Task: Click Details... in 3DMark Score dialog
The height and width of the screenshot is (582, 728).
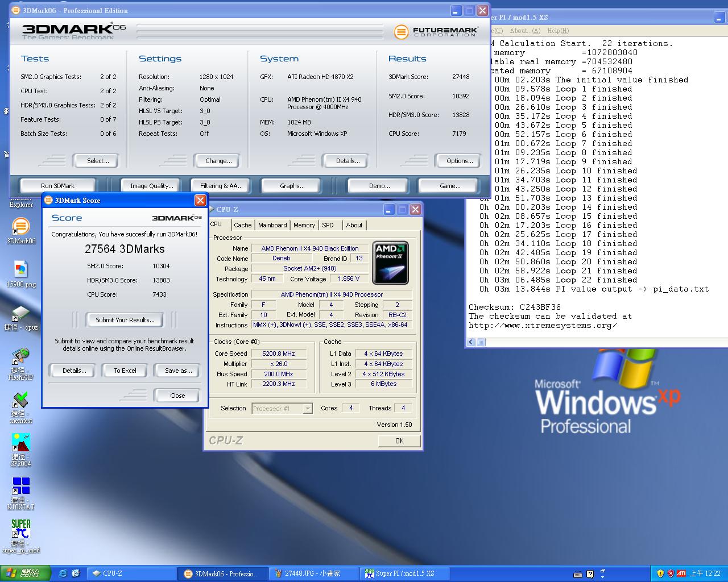Action: tap(74, 371)
